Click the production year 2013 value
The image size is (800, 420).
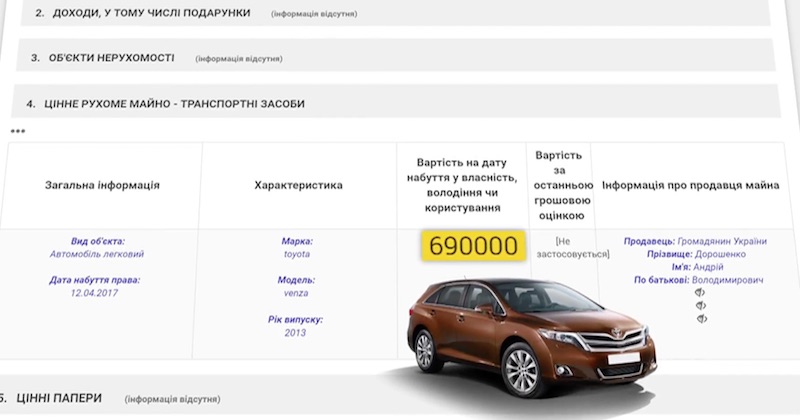(x=295, y=333)
